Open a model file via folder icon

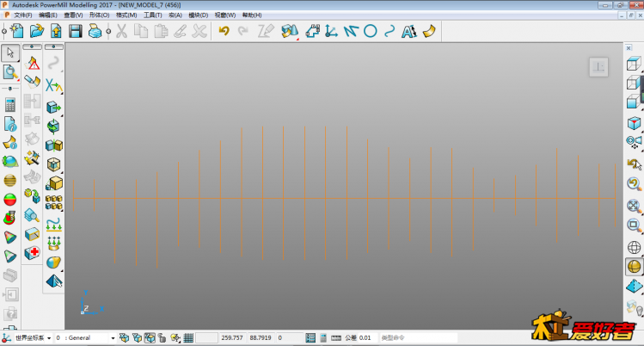[37, 31]
